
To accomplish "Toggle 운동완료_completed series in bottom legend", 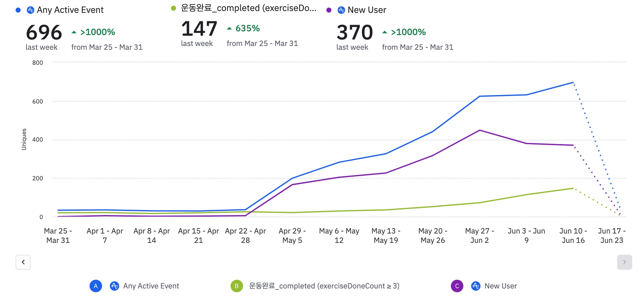I will (324, 286).
